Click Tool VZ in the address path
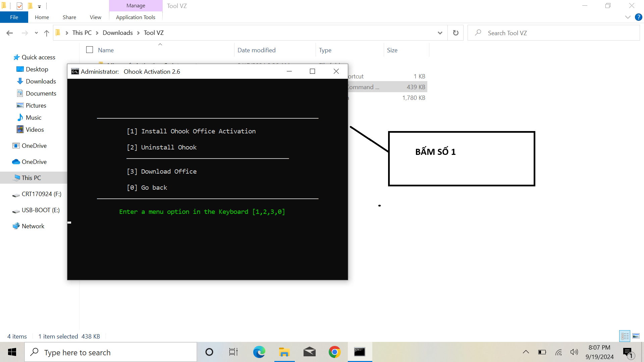Viewport: 644px width, 362px height. point(154,33)
